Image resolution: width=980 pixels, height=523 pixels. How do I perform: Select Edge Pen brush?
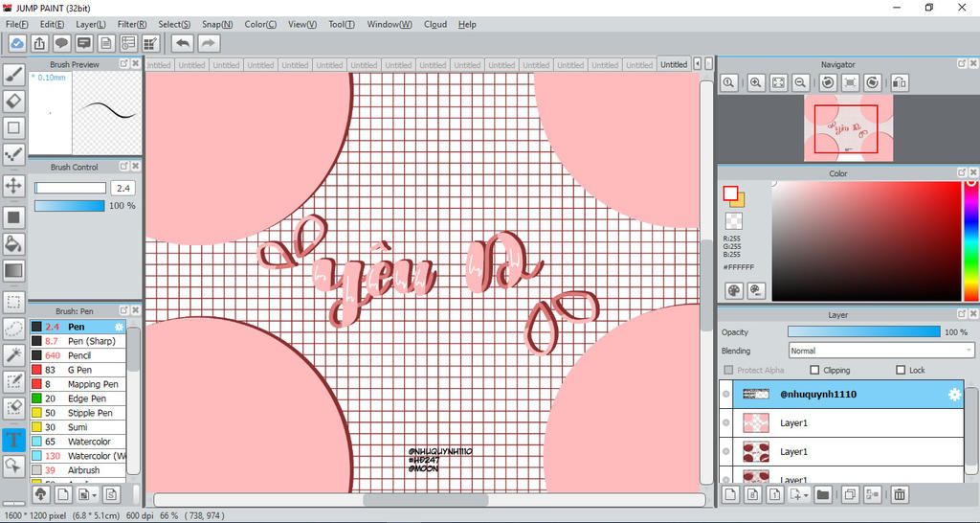[78, 398]
